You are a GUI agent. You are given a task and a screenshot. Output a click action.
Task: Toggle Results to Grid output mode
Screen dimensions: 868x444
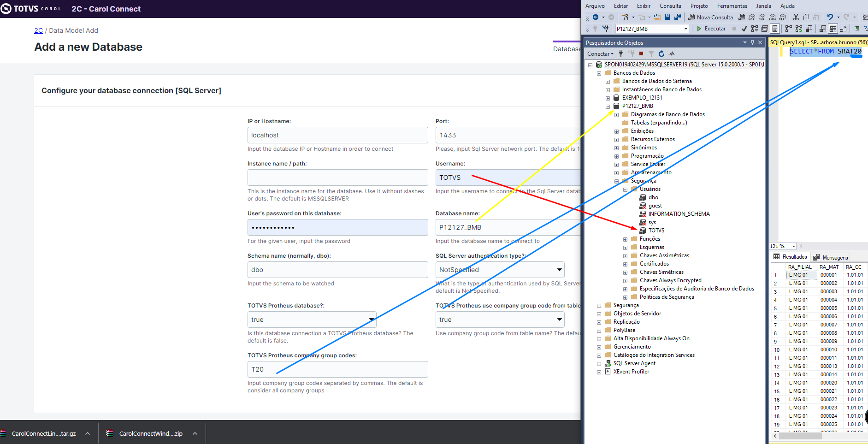click(x=833, y=29)
